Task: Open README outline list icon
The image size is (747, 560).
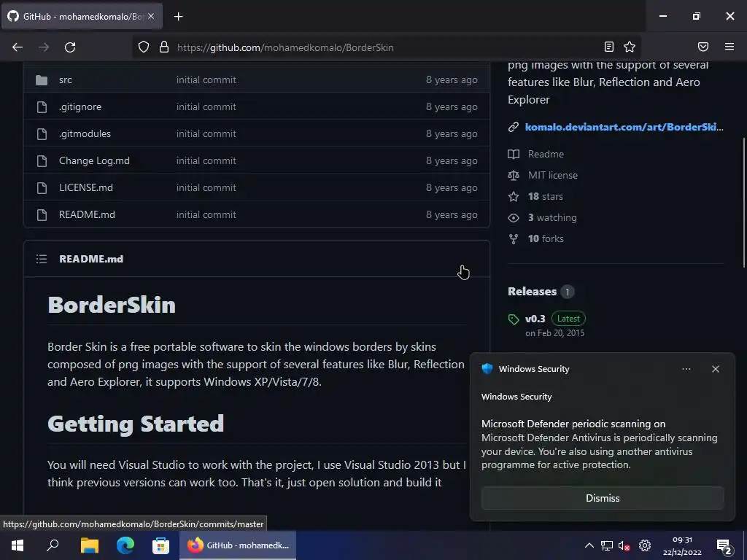Action: [42, 259]
